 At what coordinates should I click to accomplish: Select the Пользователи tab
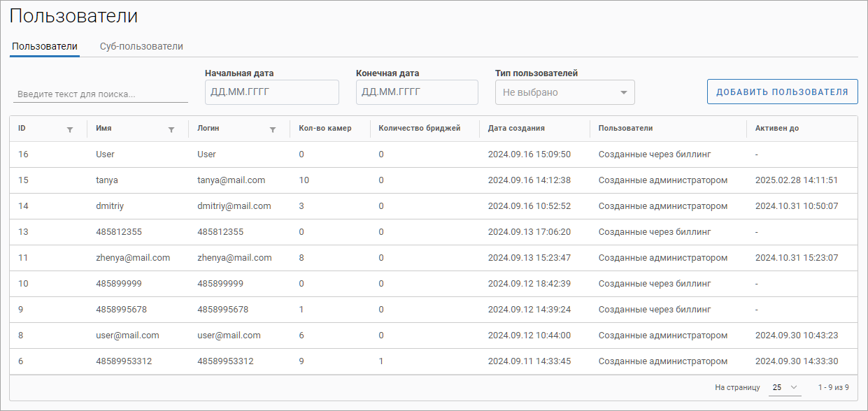coord(45,46)
